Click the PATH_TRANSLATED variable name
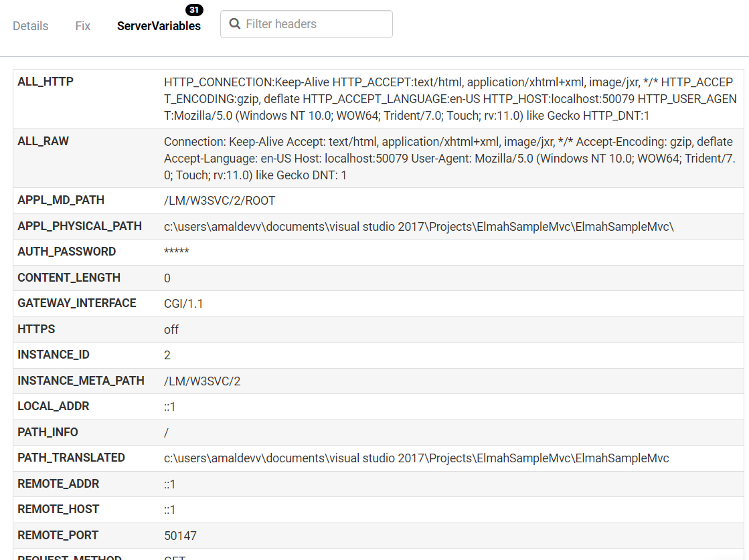 tap(72, 458)
